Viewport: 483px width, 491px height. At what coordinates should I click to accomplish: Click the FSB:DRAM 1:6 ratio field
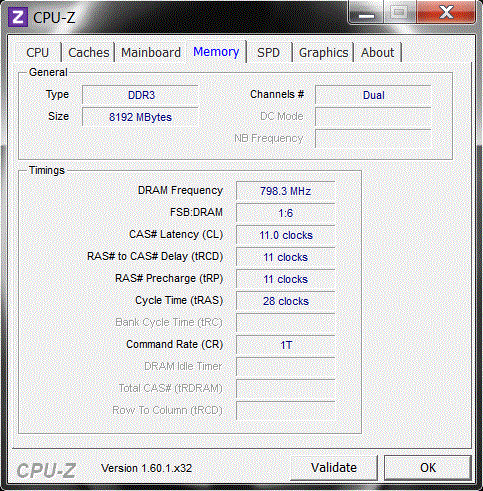(285, 213)
